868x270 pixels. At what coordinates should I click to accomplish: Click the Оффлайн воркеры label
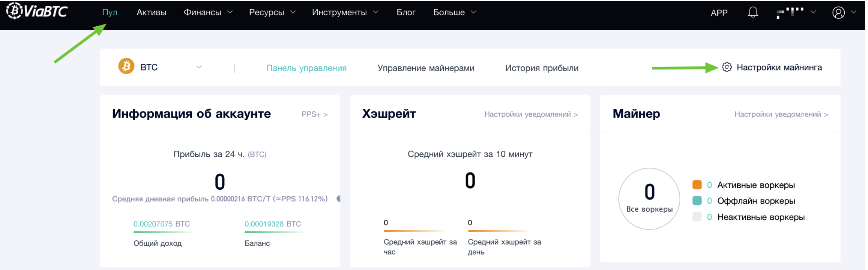pyautogui.click(x=756, y=201)
